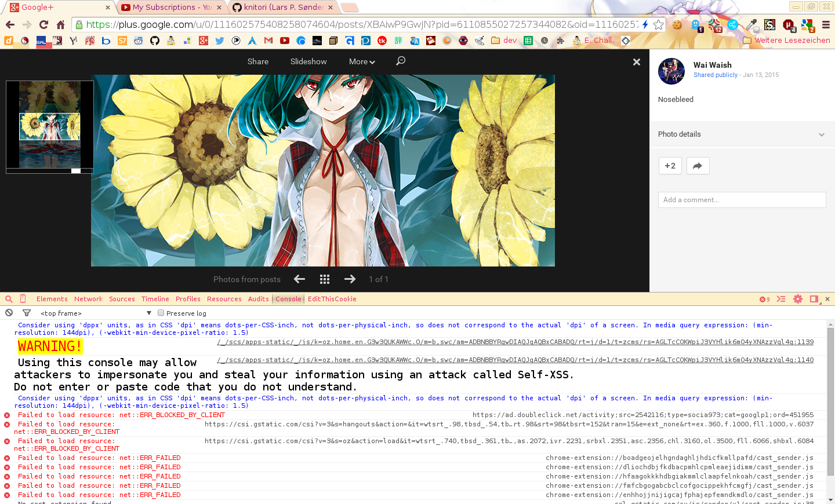Clear the console with the ban icon
This screenshot has width=835, height=504.
coord(9,313)
